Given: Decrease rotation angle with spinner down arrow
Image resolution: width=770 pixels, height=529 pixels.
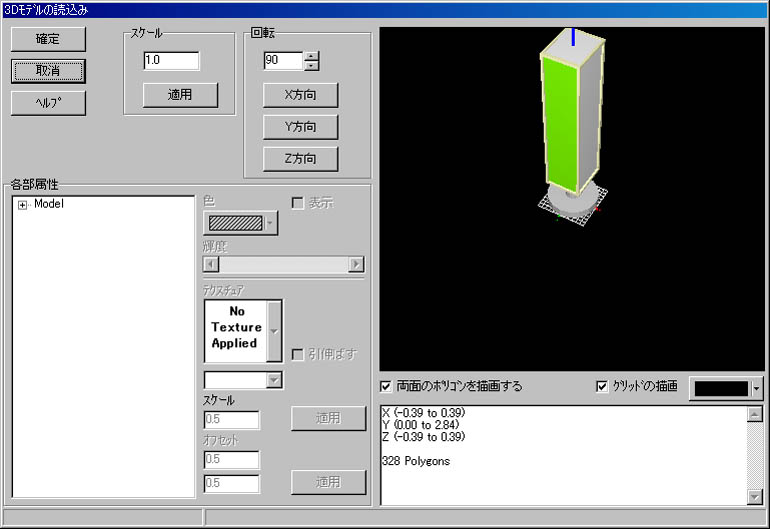Looking at the screenshot, I should (311, 65).
